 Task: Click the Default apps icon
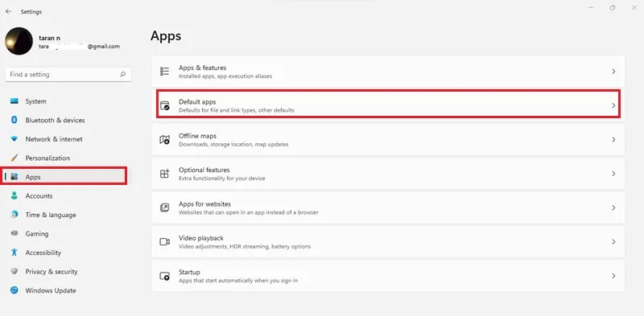(x=164, y=105)
